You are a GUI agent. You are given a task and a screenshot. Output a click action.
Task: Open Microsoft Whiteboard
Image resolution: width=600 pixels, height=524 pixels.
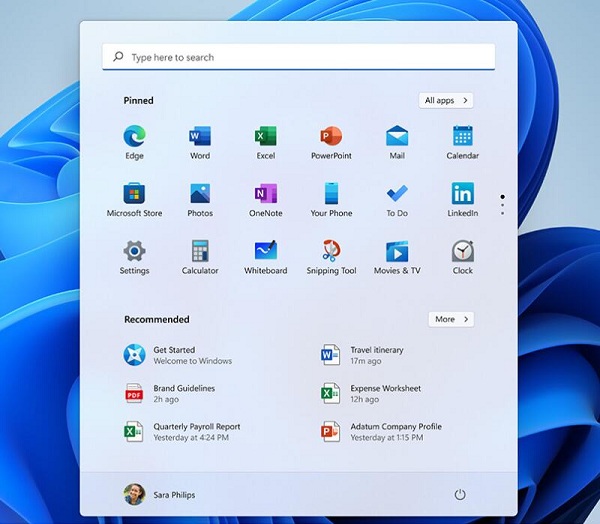[266, 257]
